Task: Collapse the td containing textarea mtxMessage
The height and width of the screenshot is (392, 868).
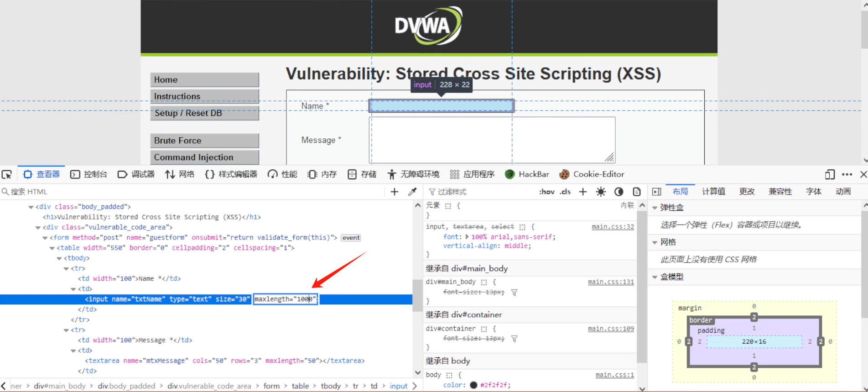Action: pos(73,351)
